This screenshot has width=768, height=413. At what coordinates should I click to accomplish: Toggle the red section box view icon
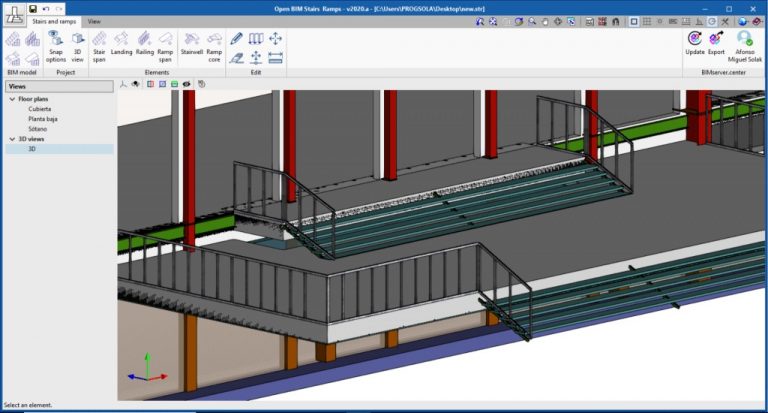[x=150, y=84]
